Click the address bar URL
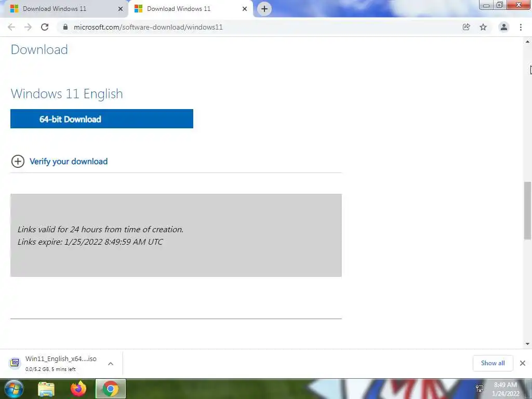Screen dimensions: 532x399 point(148,27)
